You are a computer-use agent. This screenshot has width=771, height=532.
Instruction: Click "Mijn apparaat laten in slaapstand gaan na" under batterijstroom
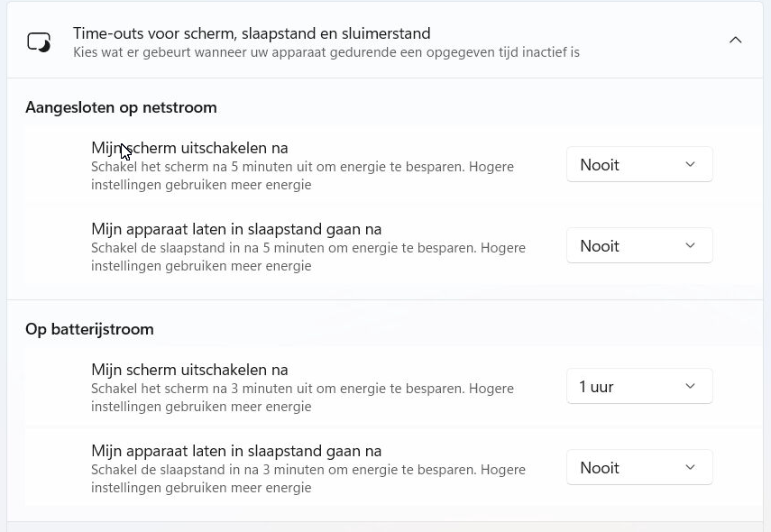click(x=236, y=451)
